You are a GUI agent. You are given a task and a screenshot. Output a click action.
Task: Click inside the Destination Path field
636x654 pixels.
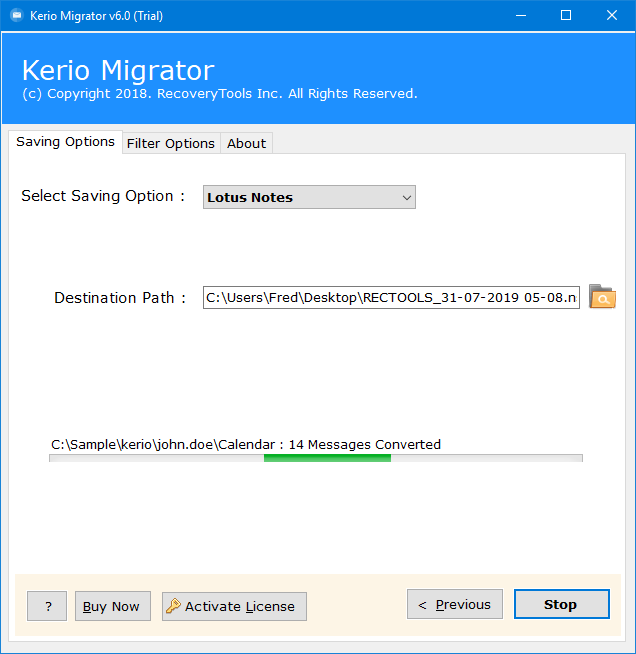click(x=391, y=297)
